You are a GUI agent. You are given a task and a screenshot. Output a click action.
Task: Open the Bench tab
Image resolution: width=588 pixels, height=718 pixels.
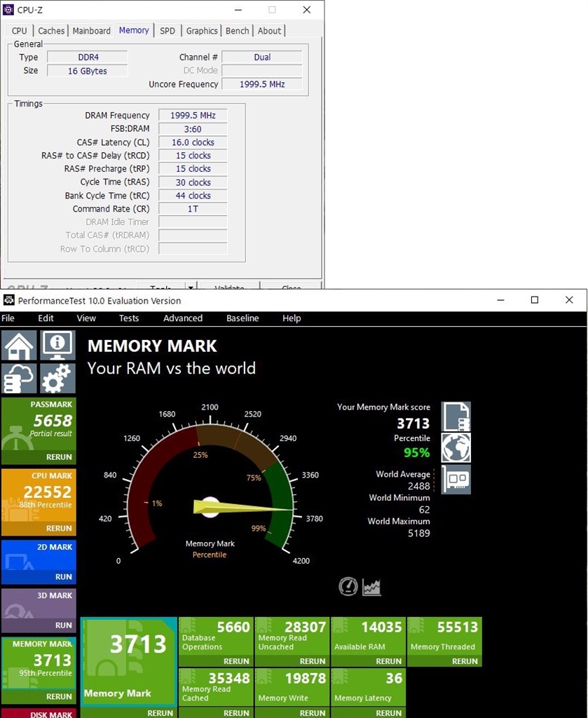click(237, 31)
